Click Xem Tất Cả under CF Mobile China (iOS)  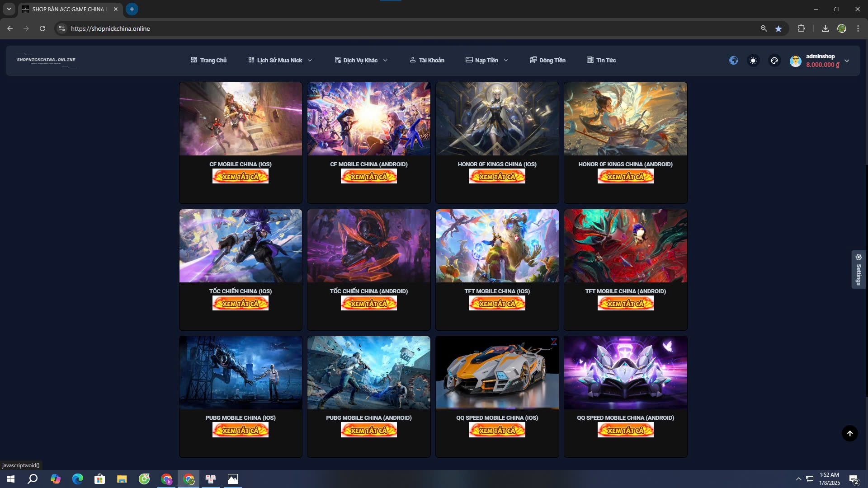(x=241, y=177)
